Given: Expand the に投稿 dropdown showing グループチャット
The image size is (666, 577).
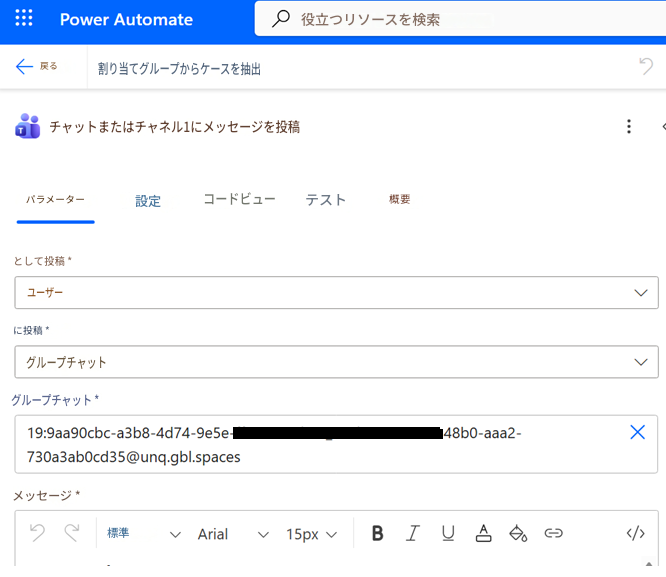Looking at the screenshot, I should pos(336,362).
